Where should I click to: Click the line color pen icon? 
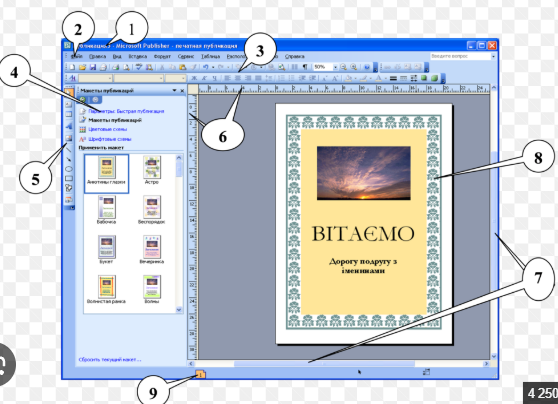364,78
